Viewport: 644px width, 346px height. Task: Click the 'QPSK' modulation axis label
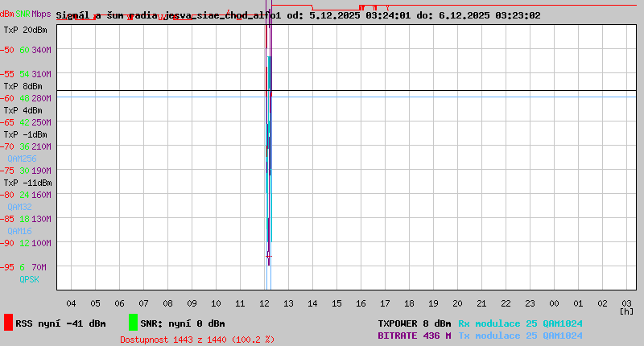coord(28,279)
